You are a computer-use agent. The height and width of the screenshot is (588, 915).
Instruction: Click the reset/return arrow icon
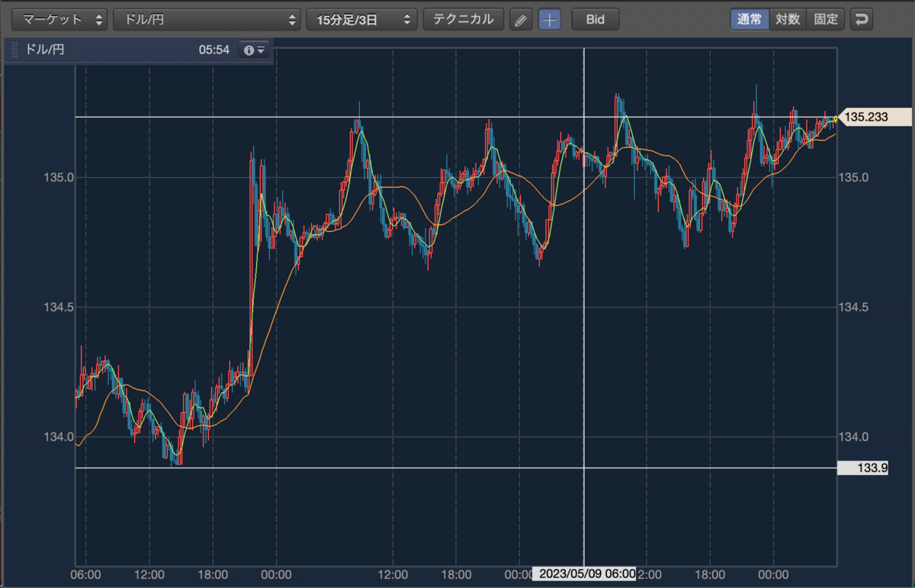click(862, 20)
